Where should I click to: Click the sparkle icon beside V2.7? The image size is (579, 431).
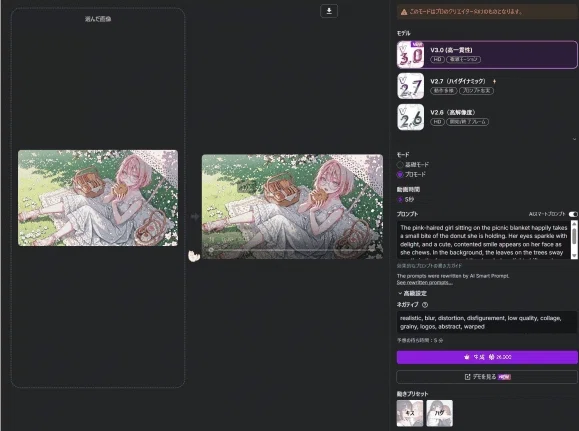click(494, 81)
